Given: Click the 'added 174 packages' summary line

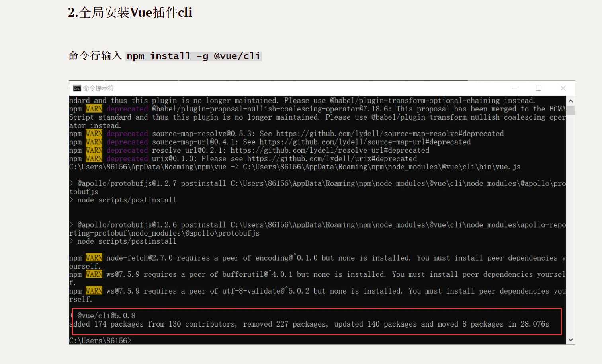Looking at the screenshot, I should pos(309,324).
